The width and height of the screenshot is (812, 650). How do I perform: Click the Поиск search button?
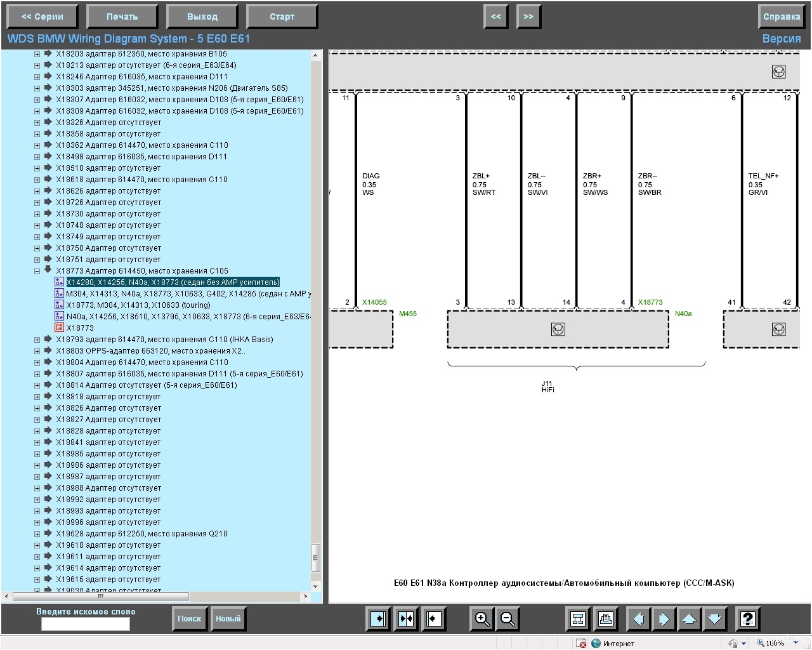tap(189, 618)
